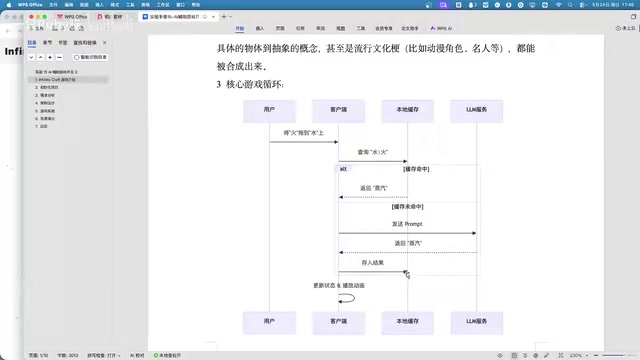Screen dimensions: 640x360
Task: Click the QQ penguin icon in menu bar
Action: pos(472,5)
